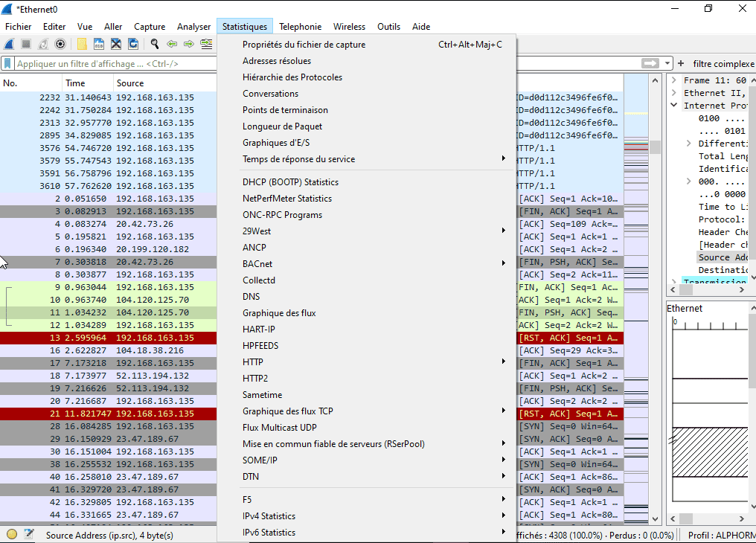
Task: Sort packets by the No. column header
Action: 31,83
